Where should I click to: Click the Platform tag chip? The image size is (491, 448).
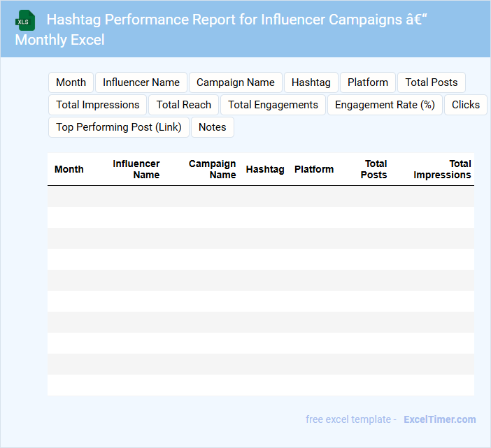tap(368, 82)
